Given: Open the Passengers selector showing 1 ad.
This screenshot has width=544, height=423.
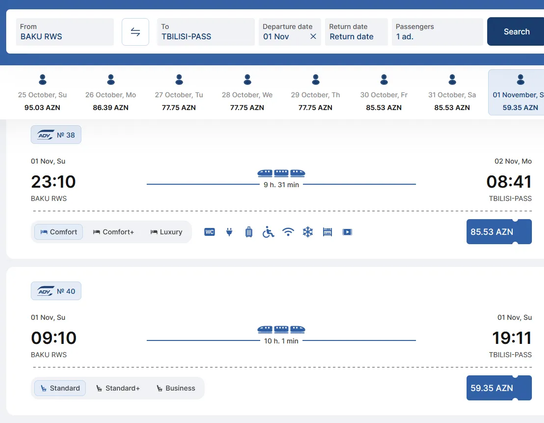Looking at the screenshot, I should click(x=437, y=32).
